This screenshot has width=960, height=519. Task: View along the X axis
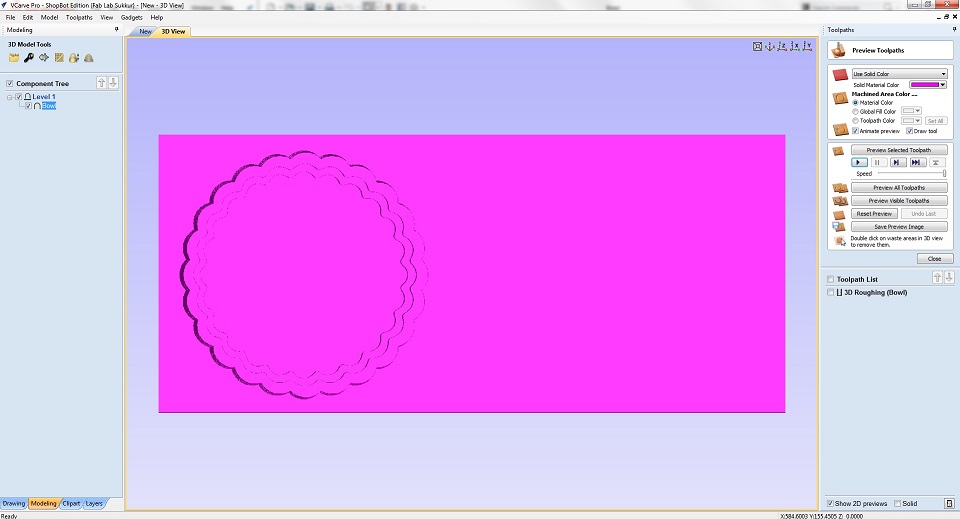[x=795, y=47]
